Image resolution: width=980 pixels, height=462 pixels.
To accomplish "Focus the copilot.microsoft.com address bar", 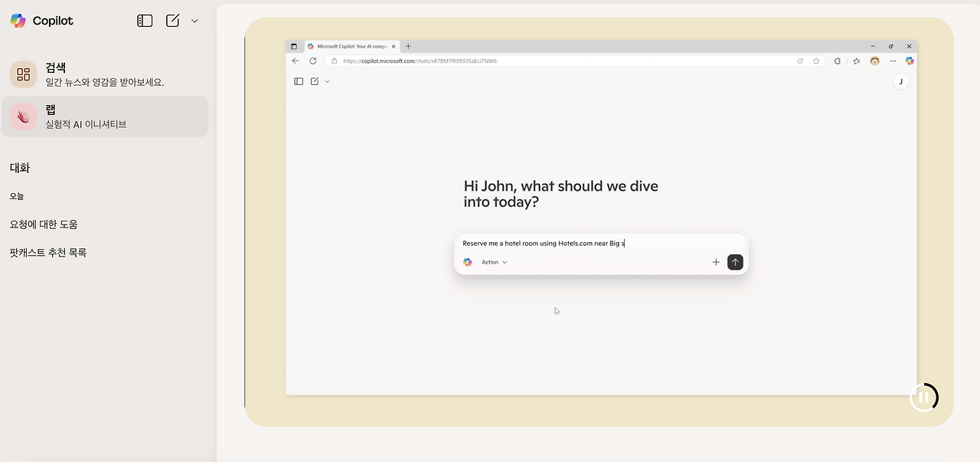I will pos(574,61).
